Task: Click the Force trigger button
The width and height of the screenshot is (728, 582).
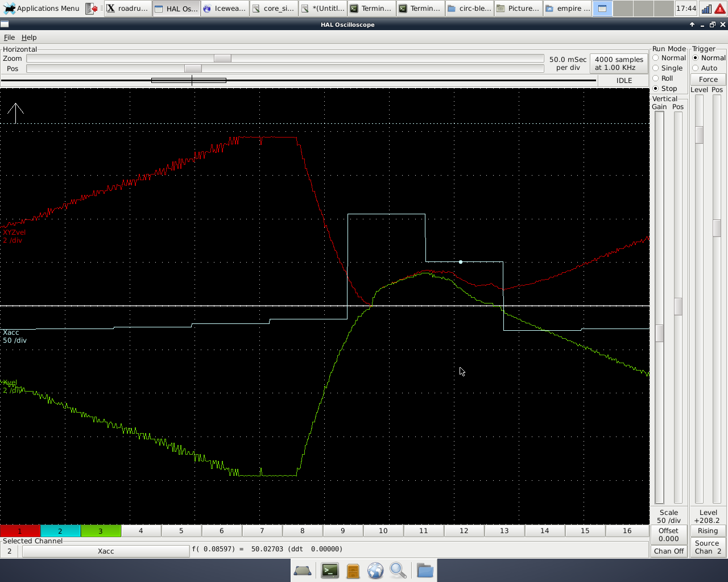Action: click(708, 80)
